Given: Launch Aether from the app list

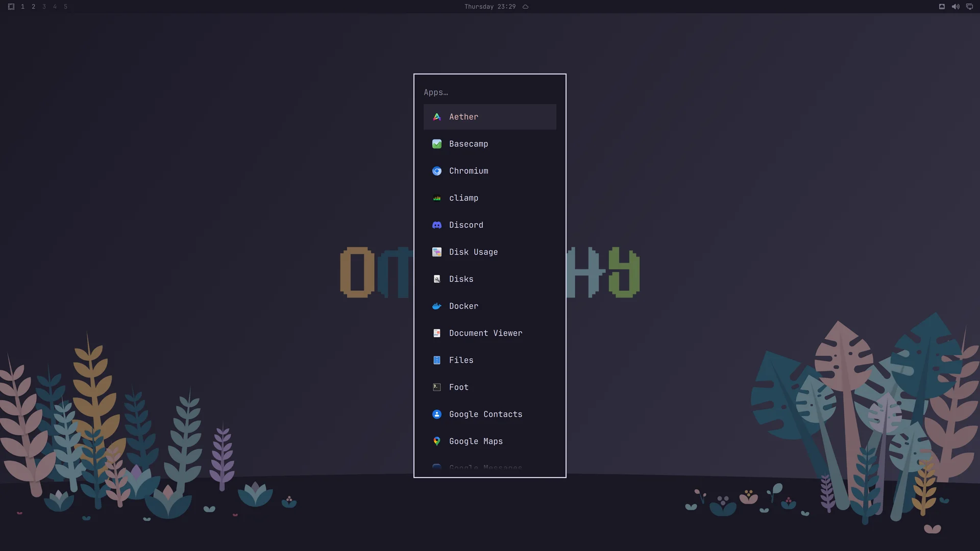Looking at the screenshot, I should point(489,117).
